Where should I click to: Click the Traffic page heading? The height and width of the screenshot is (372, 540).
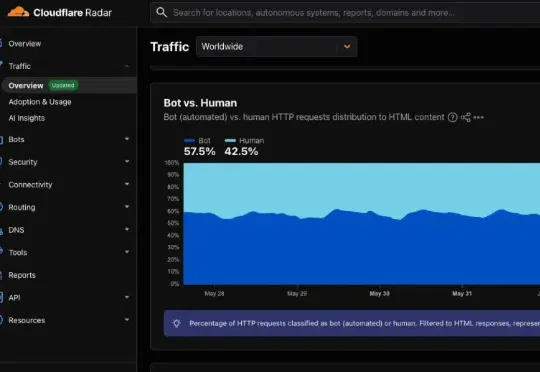170,46
